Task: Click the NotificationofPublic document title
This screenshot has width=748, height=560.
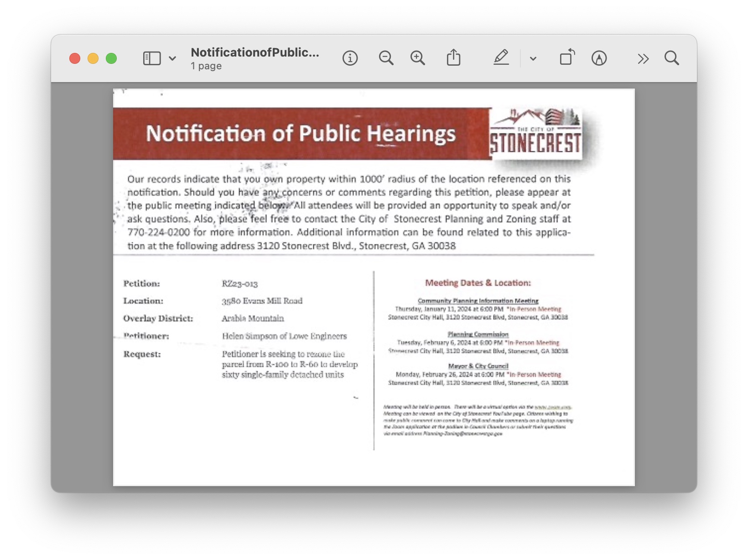Action: tap(255, 52)
